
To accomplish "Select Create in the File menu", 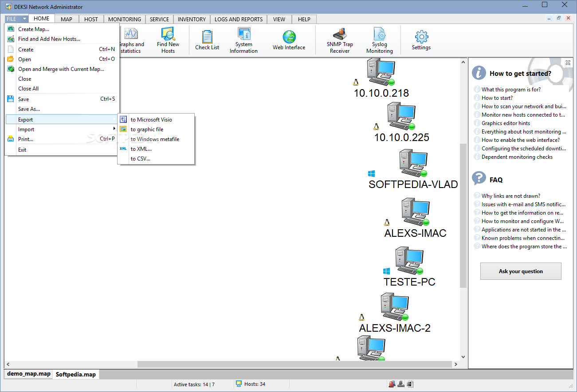I will click(x=62, y=50).
